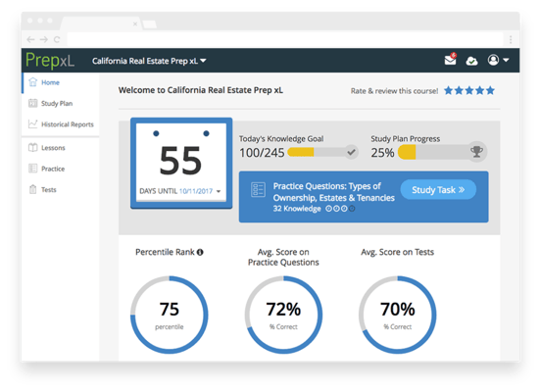
Task: Click the Lessons book icon
Action: (x=32, y=148)
